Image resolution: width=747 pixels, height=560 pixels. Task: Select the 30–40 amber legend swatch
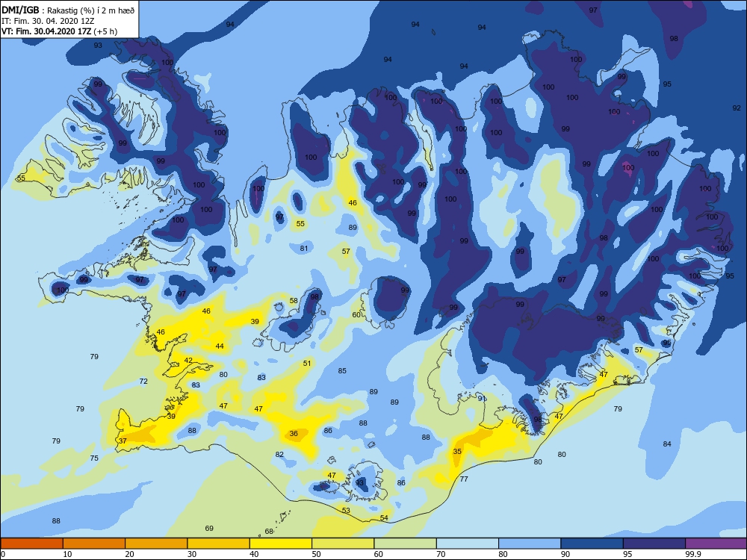point(219,544)
